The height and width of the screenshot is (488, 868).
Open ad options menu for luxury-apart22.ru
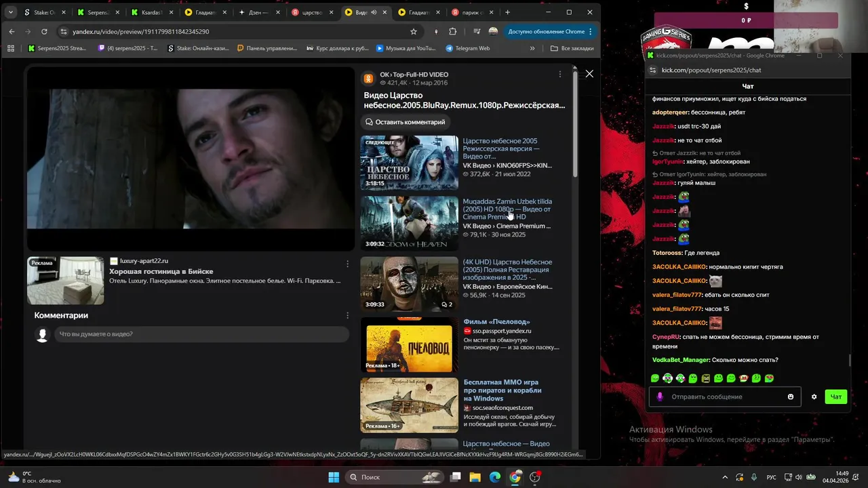coord(347,264)
